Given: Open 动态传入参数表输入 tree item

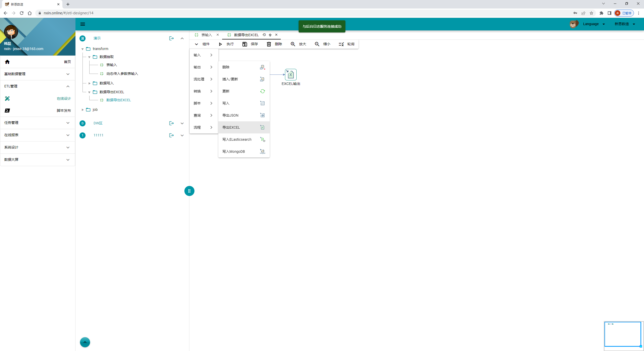Looking at the screenshot, I should coord(122,74).
